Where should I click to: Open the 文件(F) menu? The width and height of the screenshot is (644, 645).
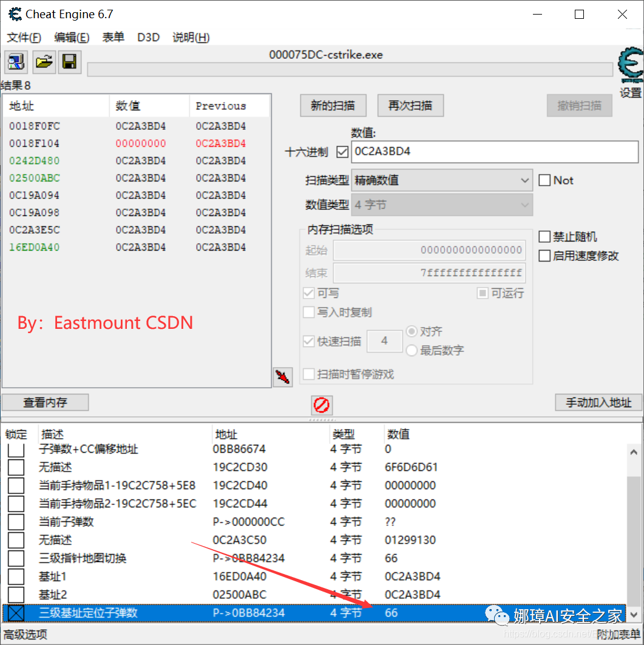pyautogui.click(x=24, y=38)
